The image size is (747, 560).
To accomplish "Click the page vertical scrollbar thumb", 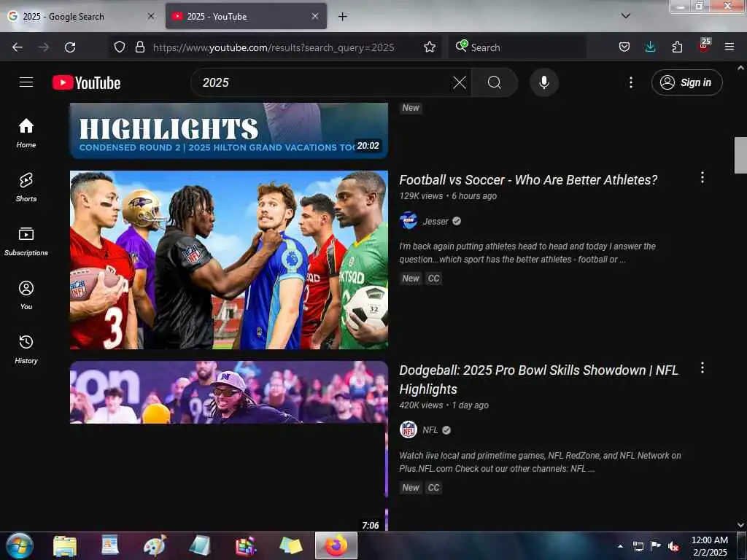I will point(740,155).
